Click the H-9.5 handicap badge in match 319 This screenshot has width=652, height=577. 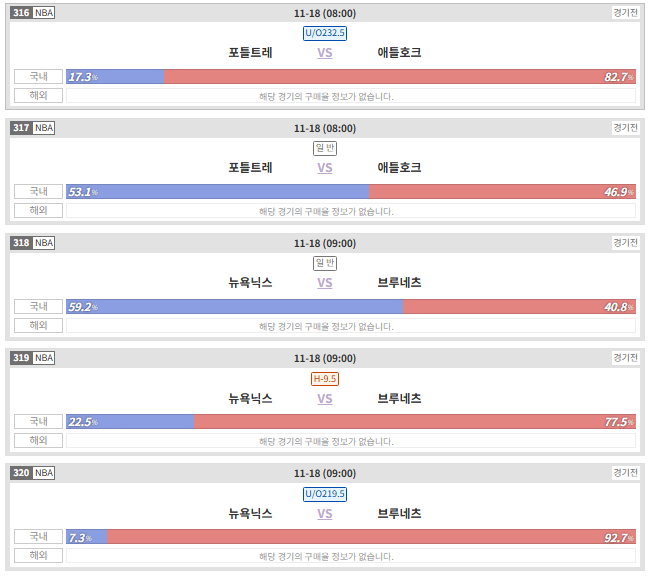[326, 379]
